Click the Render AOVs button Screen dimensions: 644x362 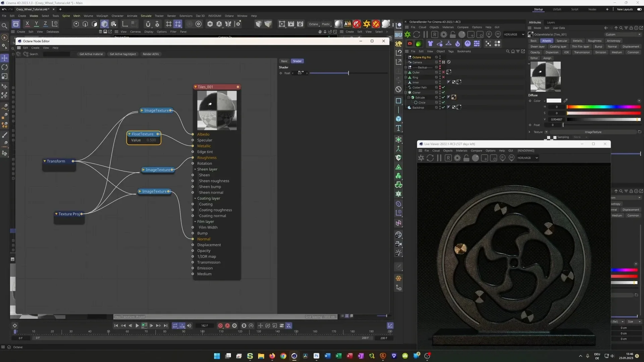[151, 54]
